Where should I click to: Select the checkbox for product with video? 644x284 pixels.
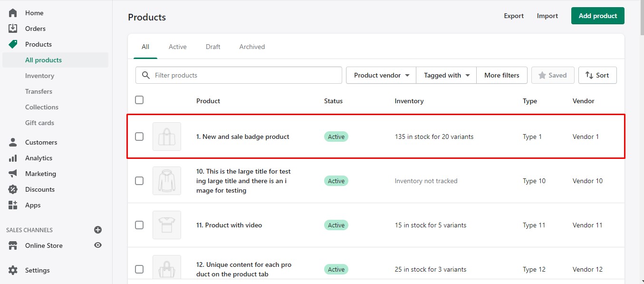point(139,225)
